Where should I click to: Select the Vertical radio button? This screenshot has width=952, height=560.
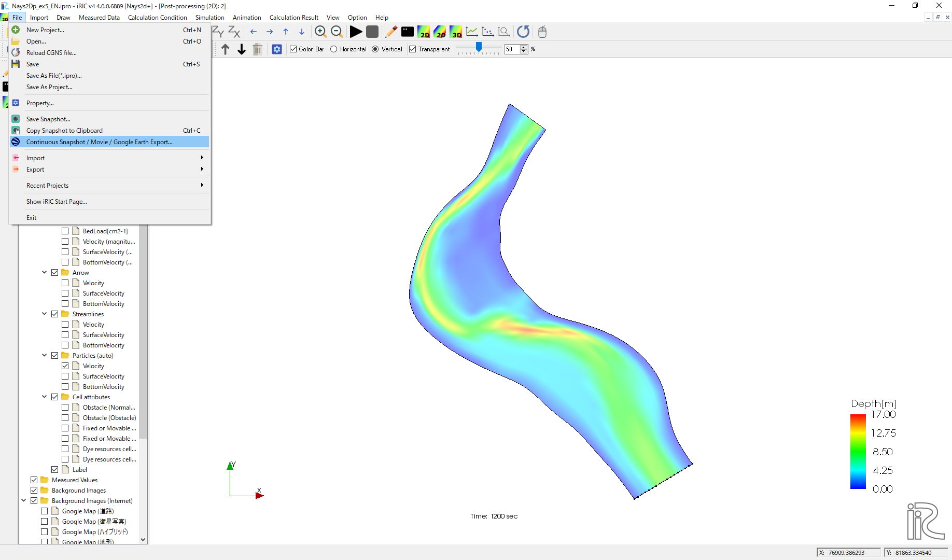click(x=375, y=49)
